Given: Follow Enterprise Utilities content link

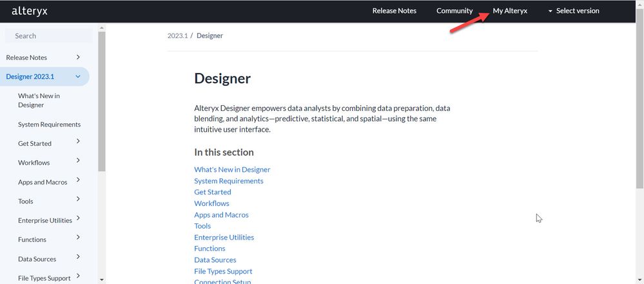Looking at the screenshot, I should click(224, 237).
